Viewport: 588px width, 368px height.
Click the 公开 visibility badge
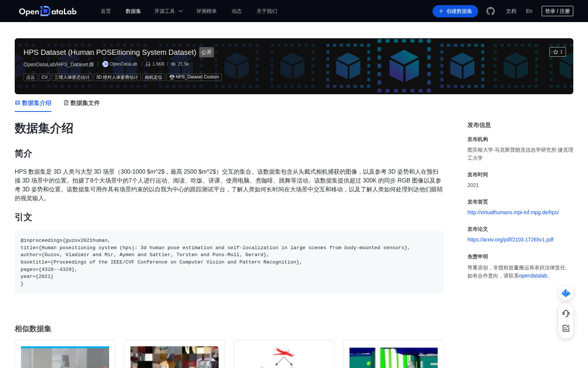click(207, 52)
